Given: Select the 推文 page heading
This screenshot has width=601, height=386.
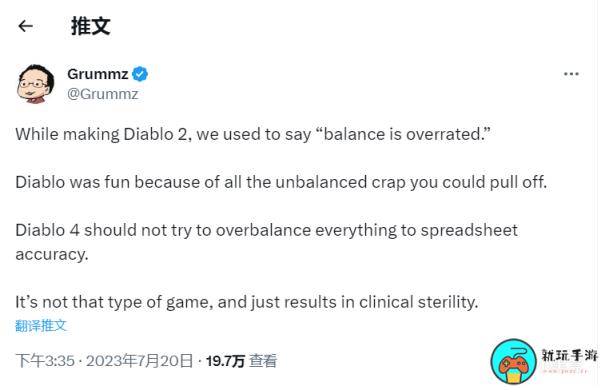Looking at the screenshot, I should coord(91,26).
